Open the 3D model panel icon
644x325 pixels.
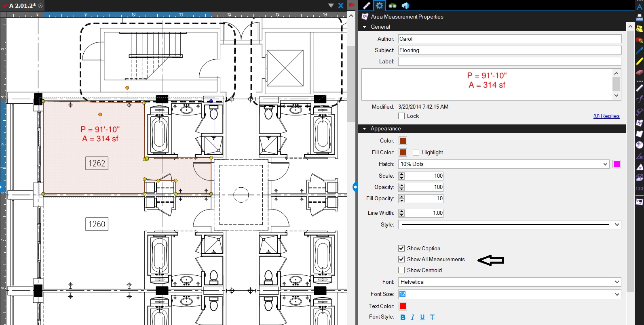click(x=405, y=6)
